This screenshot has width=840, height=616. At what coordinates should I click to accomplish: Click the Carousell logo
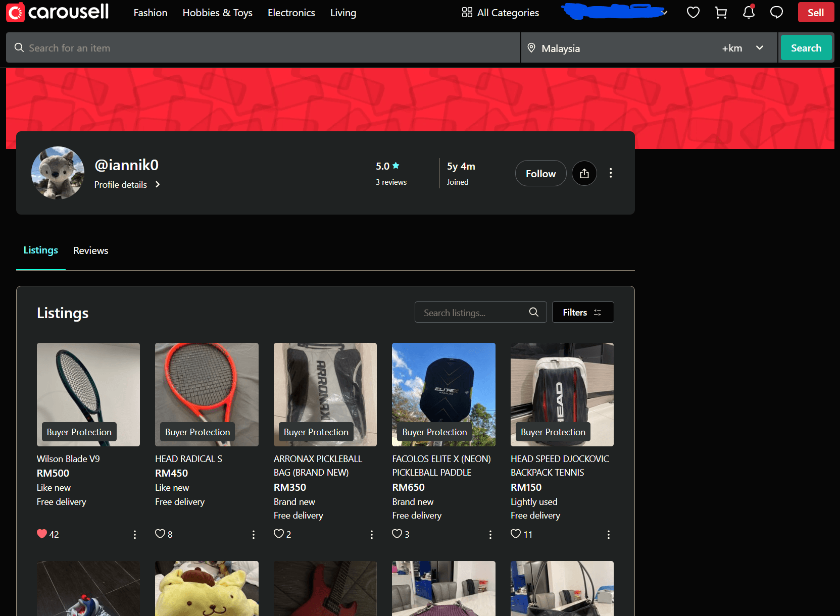click(58, 12)
